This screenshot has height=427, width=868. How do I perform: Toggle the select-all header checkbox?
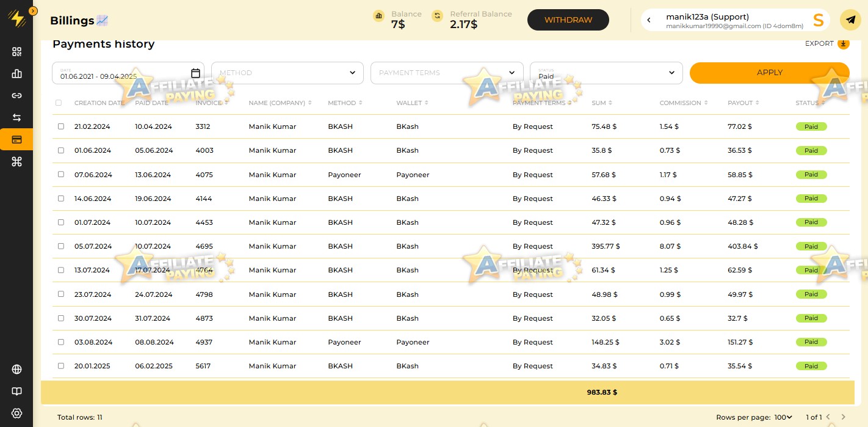click(x=59, y=103)
